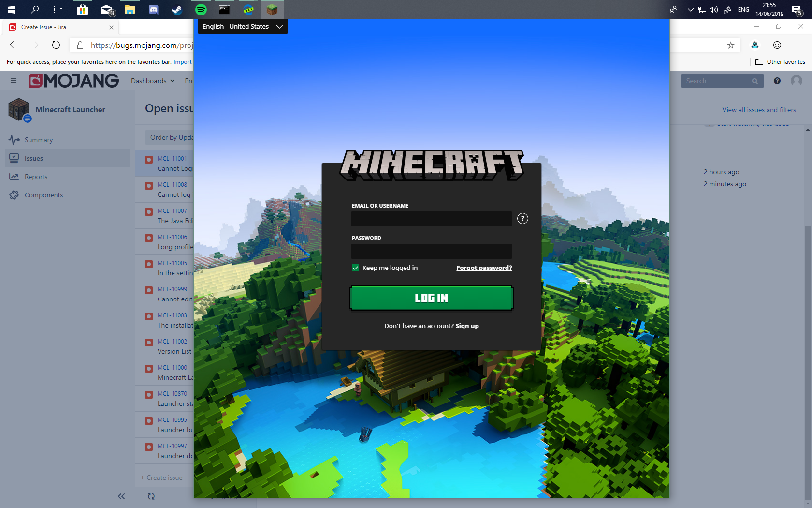The width and height of the screenshot is (812, 508).
Task: Go back in the browser
Action: tap(14, 45)
